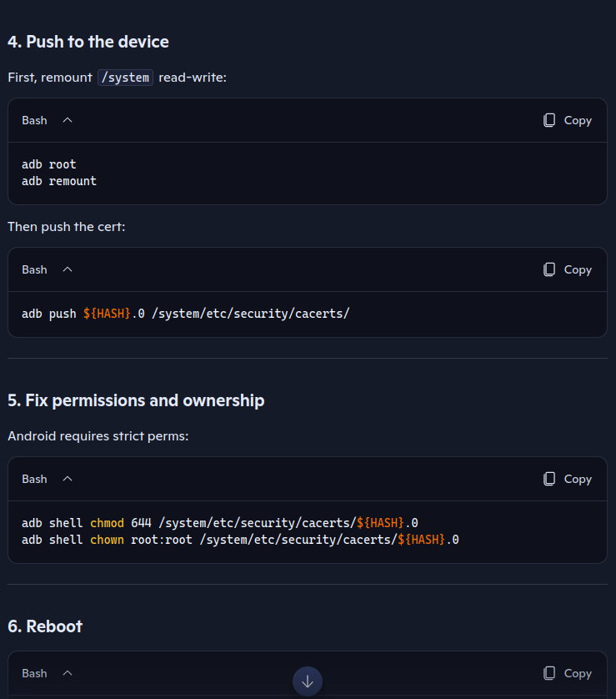Click the chown root:root command line

pyautogui.click(x=240, y=540)
